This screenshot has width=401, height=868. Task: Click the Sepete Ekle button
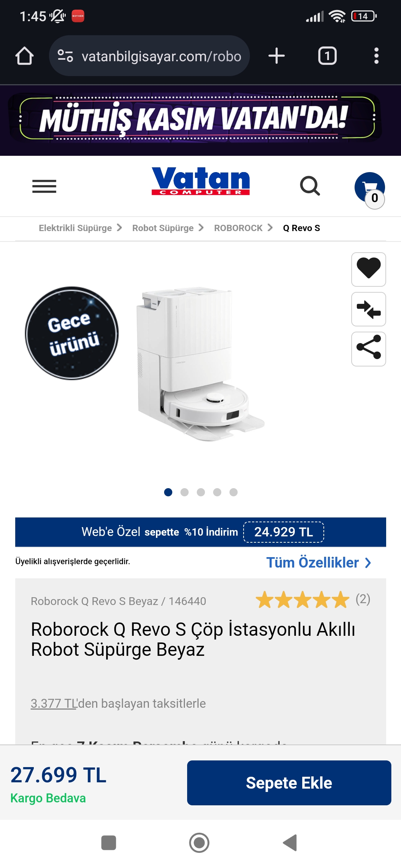pyautogui.click(x=289, y=783)
